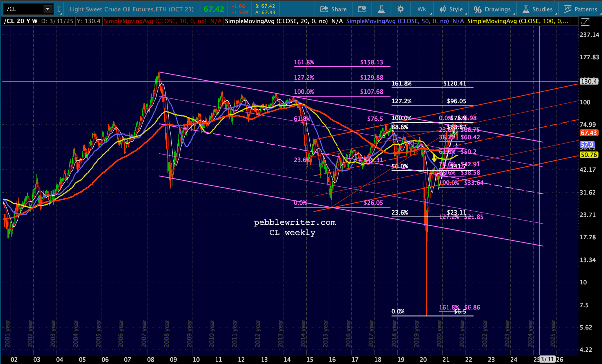Click the symbol link clip icon
Screen dimensions: 602x364
coord(59,9)
